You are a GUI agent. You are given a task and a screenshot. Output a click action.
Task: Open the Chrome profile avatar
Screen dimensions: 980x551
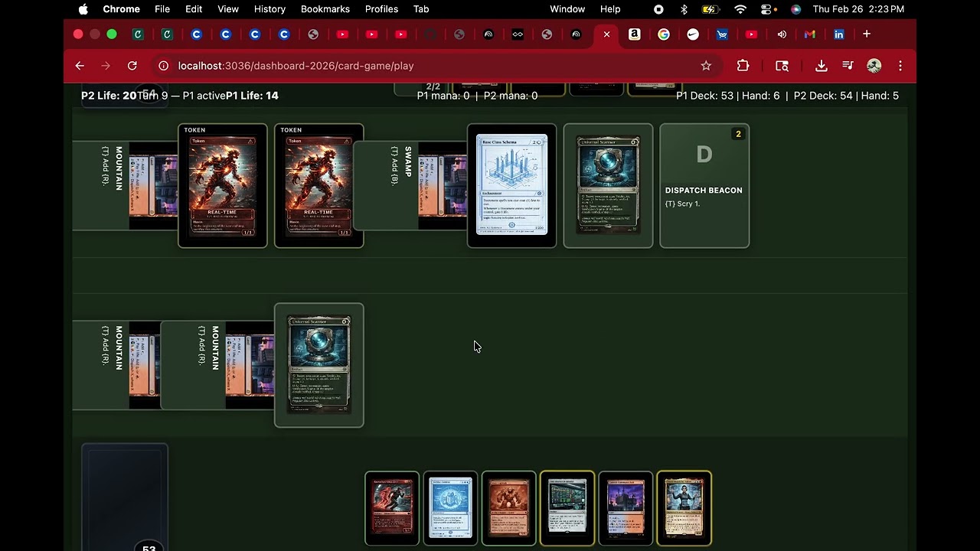[874, 66]
